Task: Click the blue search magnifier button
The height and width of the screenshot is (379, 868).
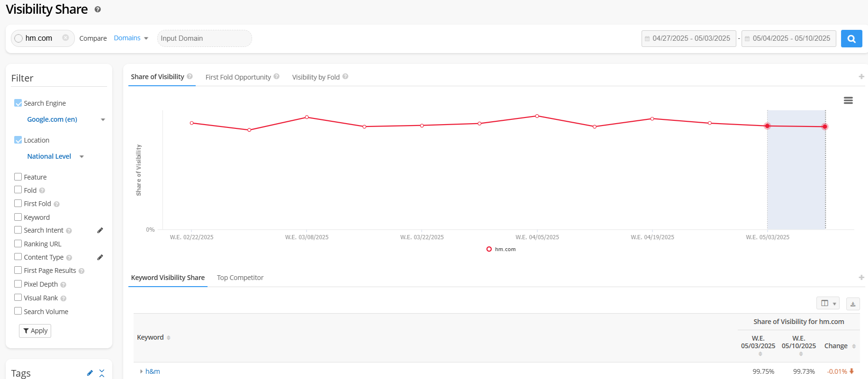Action: pyautogui.click(x=851, y=39)
